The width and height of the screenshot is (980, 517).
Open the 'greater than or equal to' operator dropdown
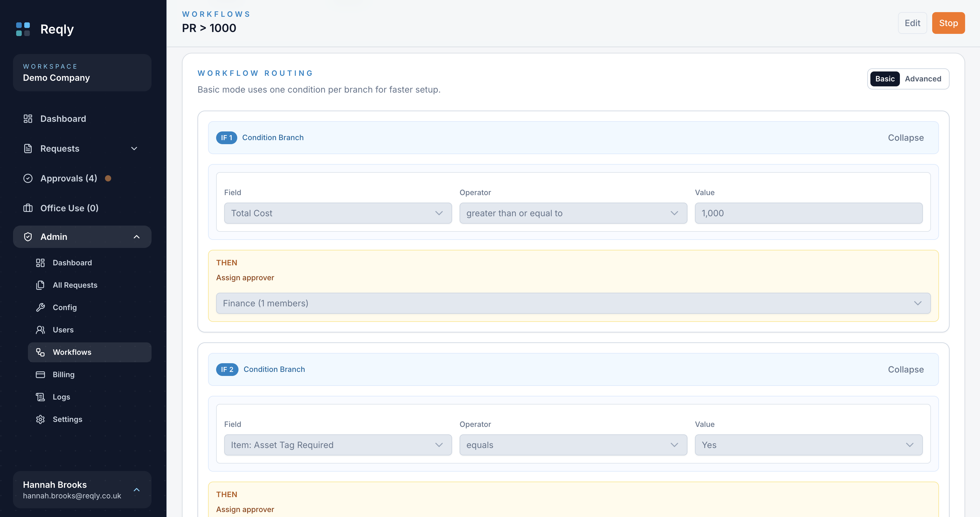click(573, 213)
